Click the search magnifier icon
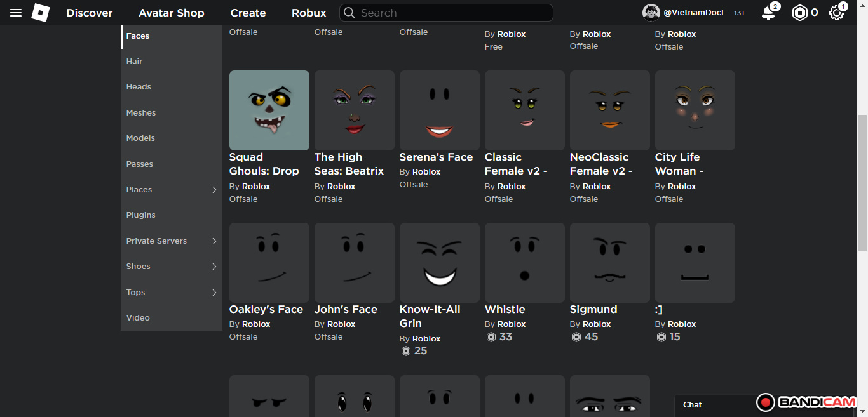868x417 pixels. pyautogui.click(x=349, y=13)
